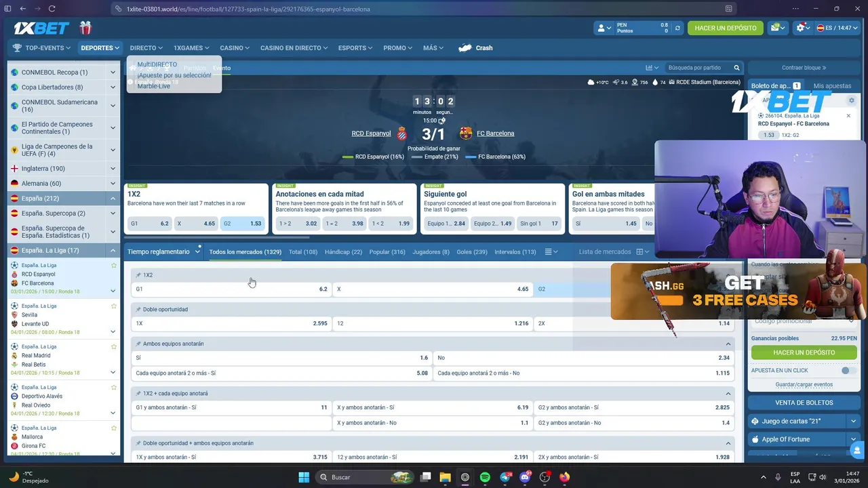Open the gift box promotions icon
This screenshot has width=868, height=488.
(85, 28)
